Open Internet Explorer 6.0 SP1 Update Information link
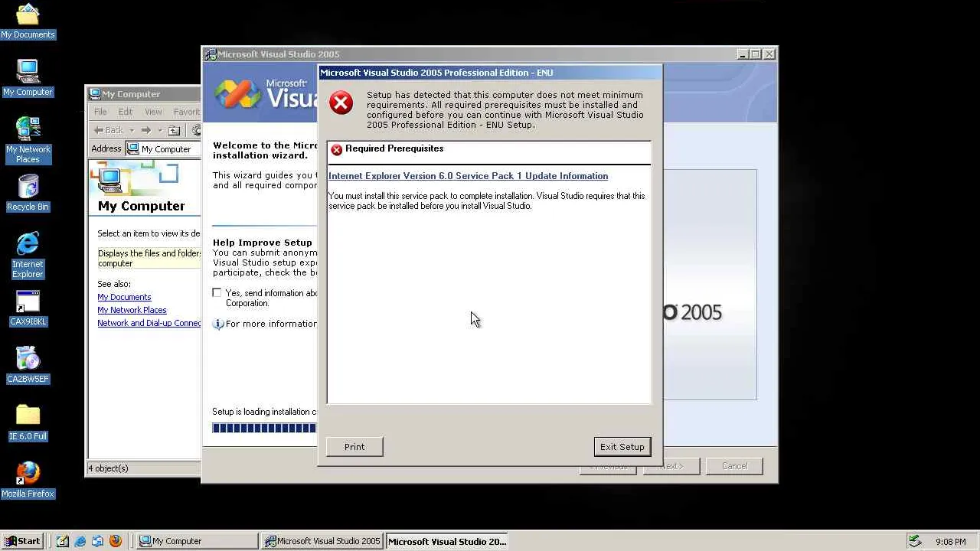The height and width of the screenshot is (551, 980). 468,176
